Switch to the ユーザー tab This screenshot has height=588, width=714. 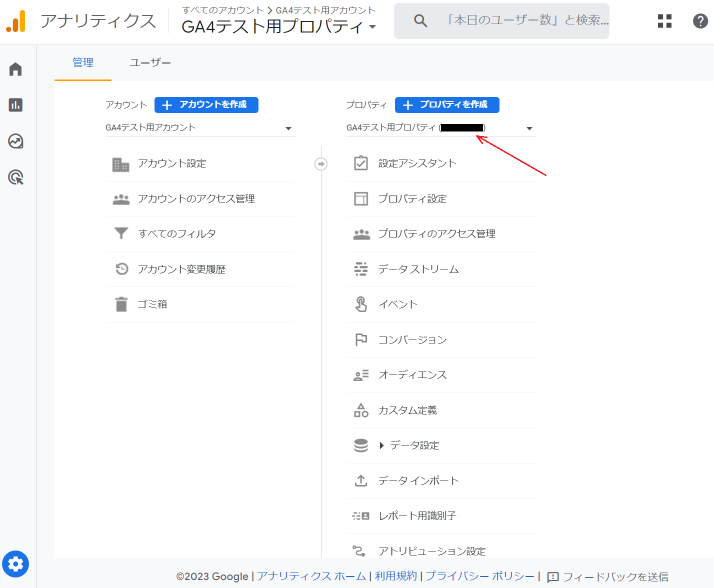coord(150,62)
